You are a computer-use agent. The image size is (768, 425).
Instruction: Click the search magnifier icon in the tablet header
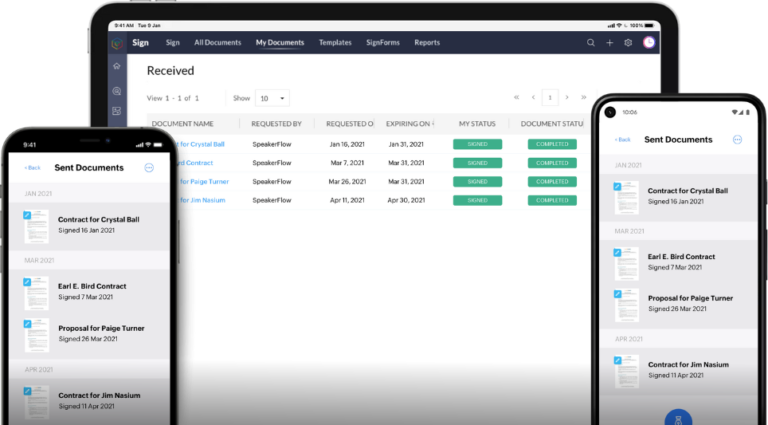(591, 43)
